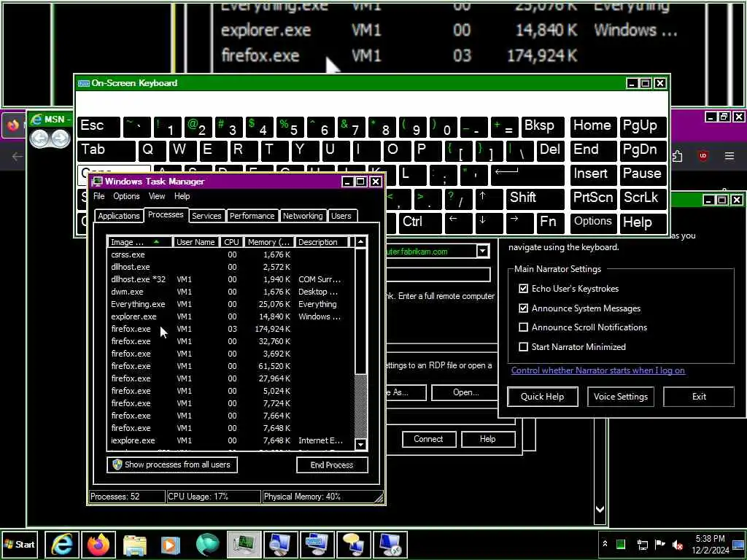This screenshot has height=560, width=747.
Task: Show hidden tray icons
Action: [x=605, y=543]
